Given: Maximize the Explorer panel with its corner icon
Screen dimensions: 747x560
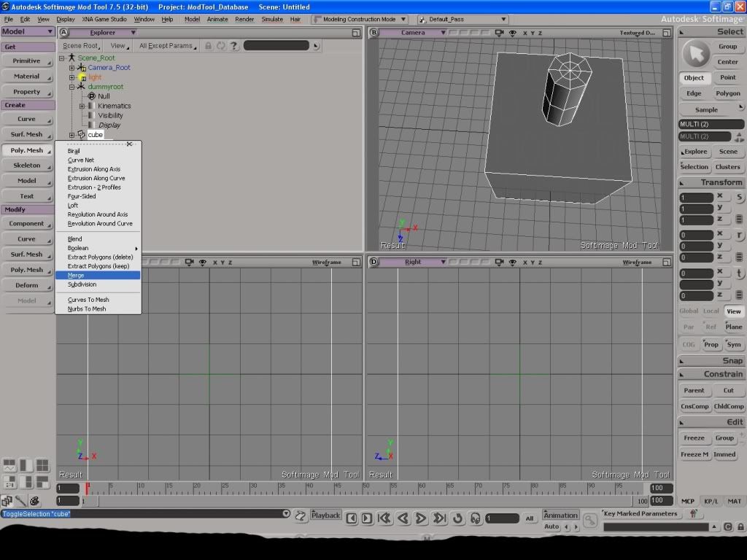Looking at the screenshot, I should [356, 33].
